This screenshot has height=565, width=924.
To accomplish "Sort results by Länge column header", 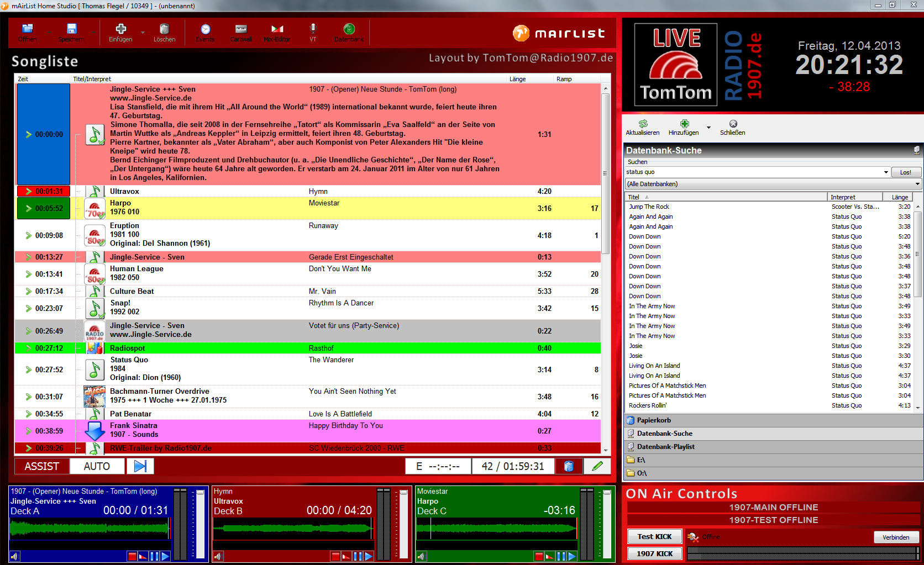I will [x=897, y=197].
